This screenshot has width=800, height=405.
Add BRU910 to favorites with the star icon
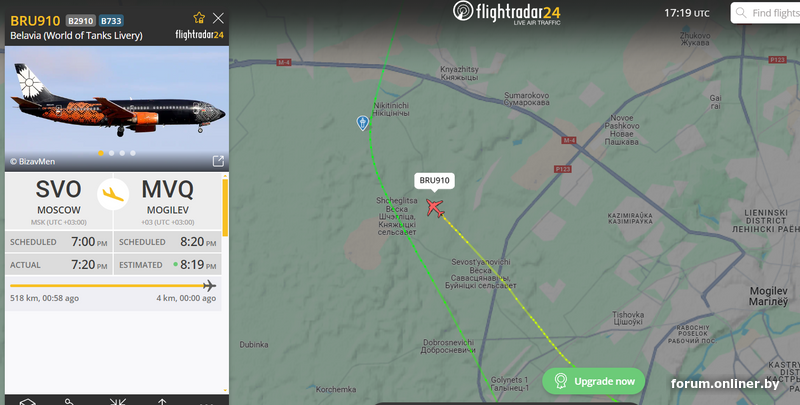tap(199, 18)
